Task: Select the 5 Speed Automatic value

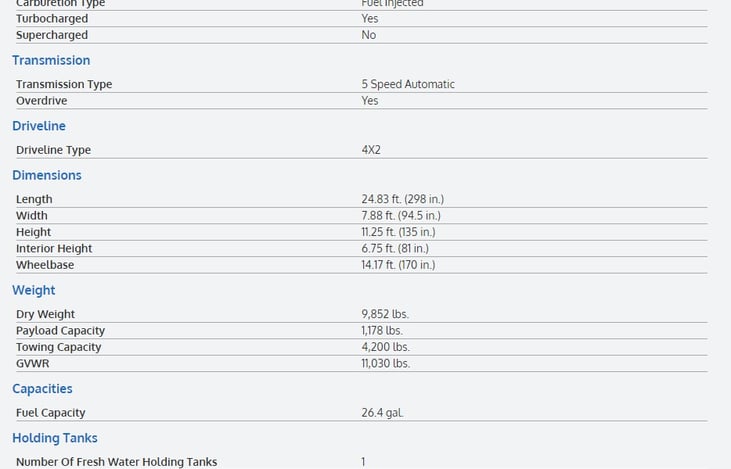Action: [408, 84]
